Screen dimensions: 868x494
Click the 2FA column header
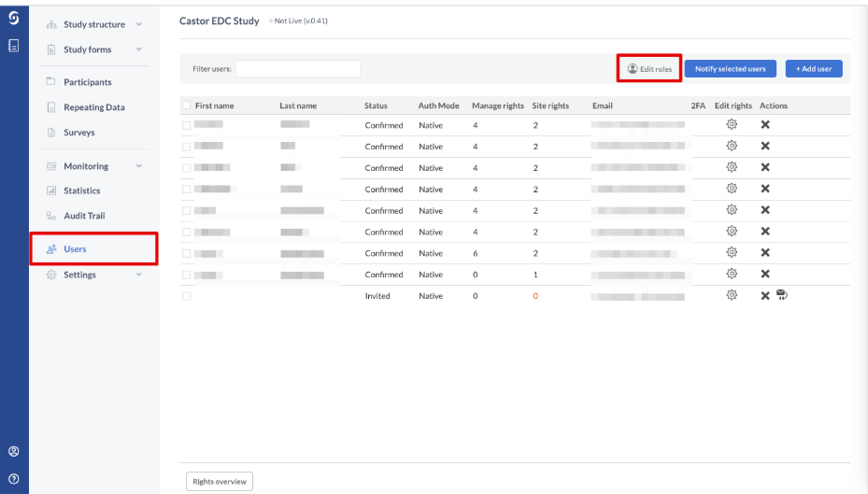coord(698,106)
